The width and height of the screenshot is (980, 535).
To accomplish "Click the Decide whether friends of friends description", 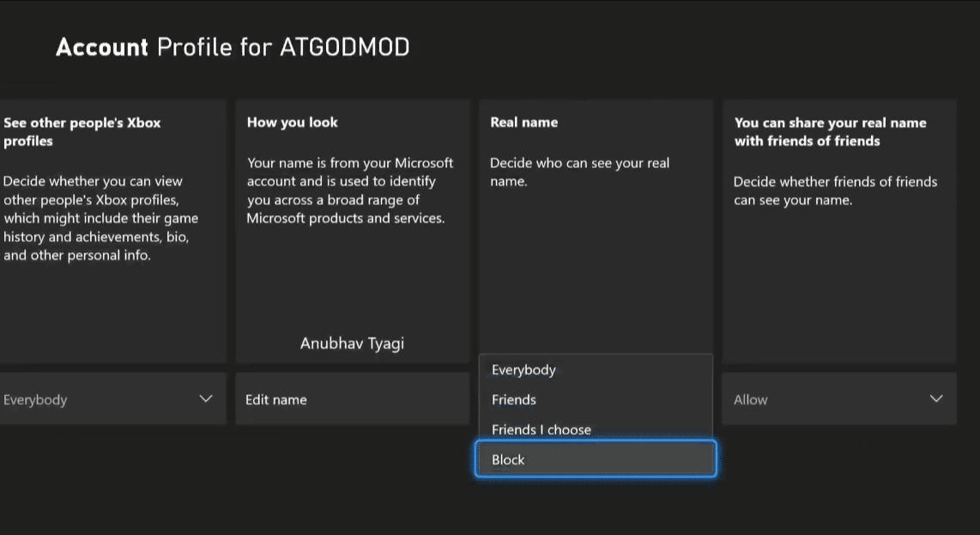I will point(835,190).
